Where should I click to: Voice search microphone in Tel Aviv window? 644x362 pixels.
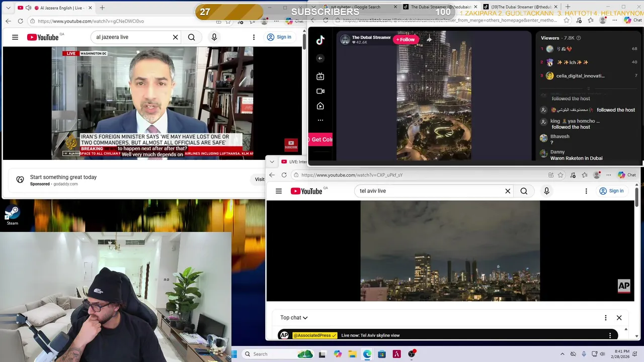point(546,191)
